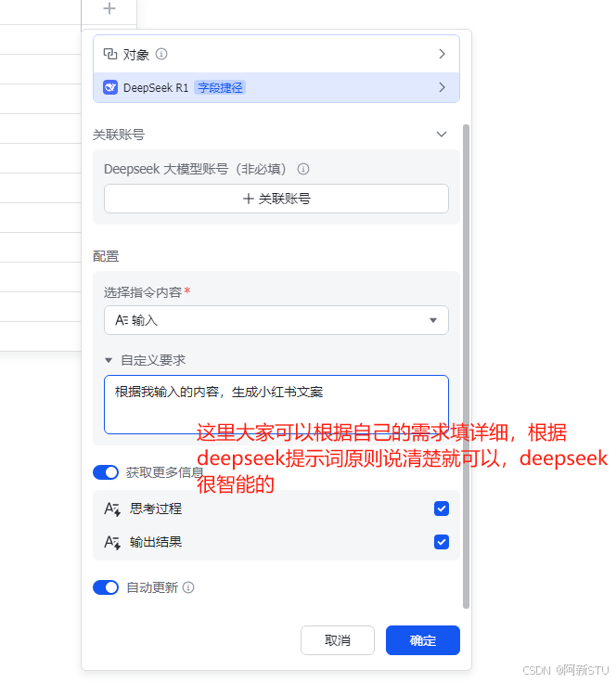616x683 pixels.
Task: Collapse the 关联账号 section
Action: pos(442,135)
